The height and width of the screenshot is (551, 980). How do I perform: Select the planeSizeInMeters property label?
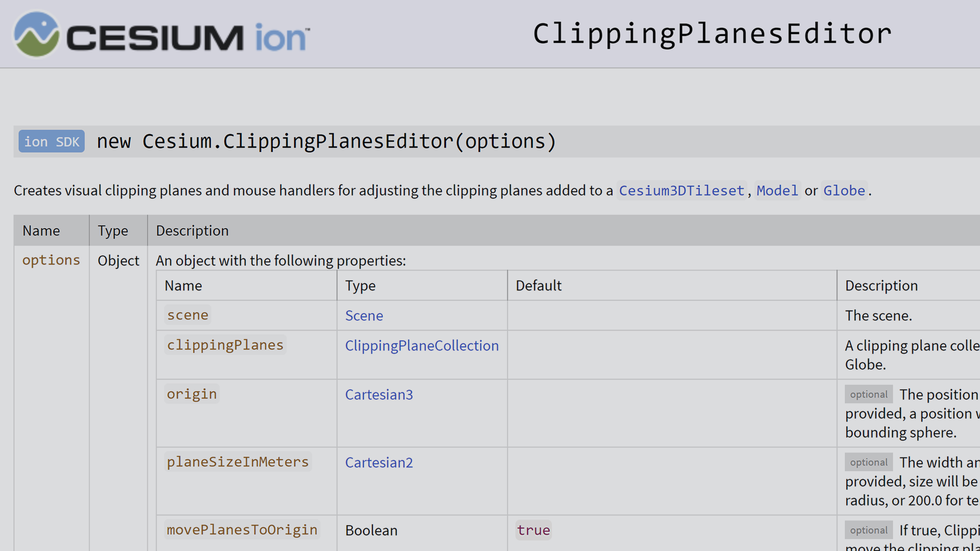click(x=237, y=461)
